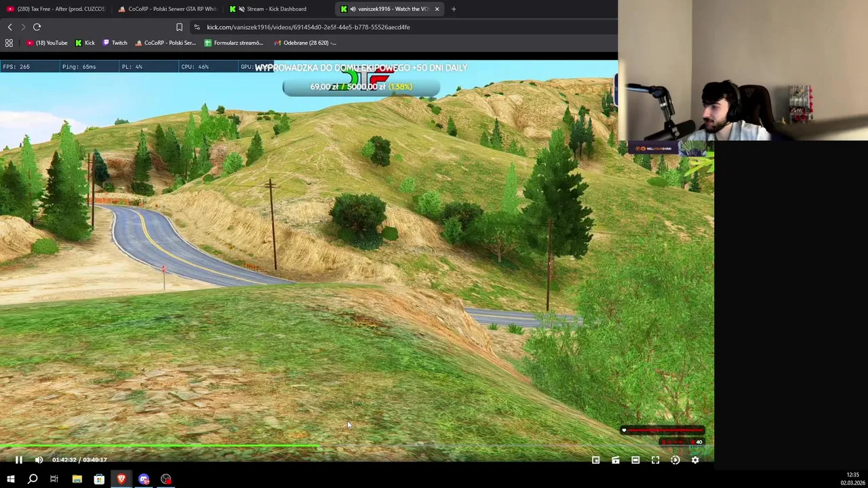The image size is (868, 488).
Task: Switch to Tax Free YouTube tab
Action: 56,9
